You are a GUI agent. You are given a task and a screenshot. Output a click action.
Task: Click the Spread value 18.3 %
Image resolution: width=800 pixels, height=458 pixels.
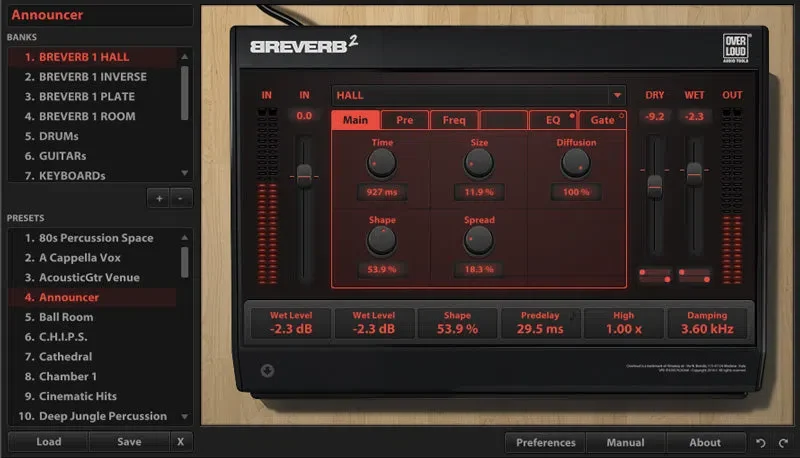click(479, 269)
